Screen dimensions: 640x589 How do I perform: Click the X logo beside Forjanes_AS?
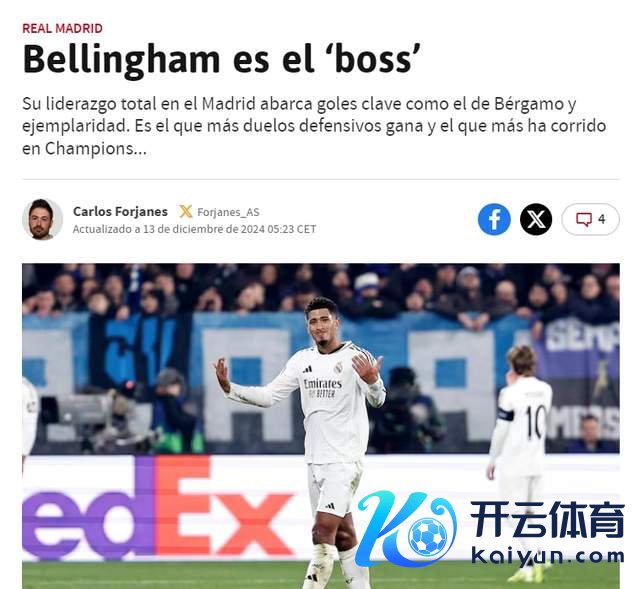click(x=185, y=211)
